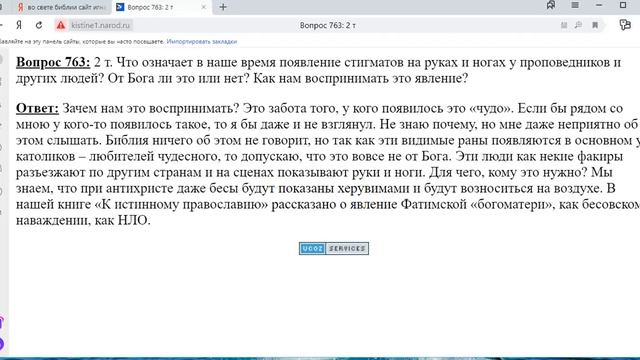Image resolution: width=640 pixels, height=360 pixels.
Task: Click the 'Вопрос 763:' heading text
Action: (x=53, y=62)
